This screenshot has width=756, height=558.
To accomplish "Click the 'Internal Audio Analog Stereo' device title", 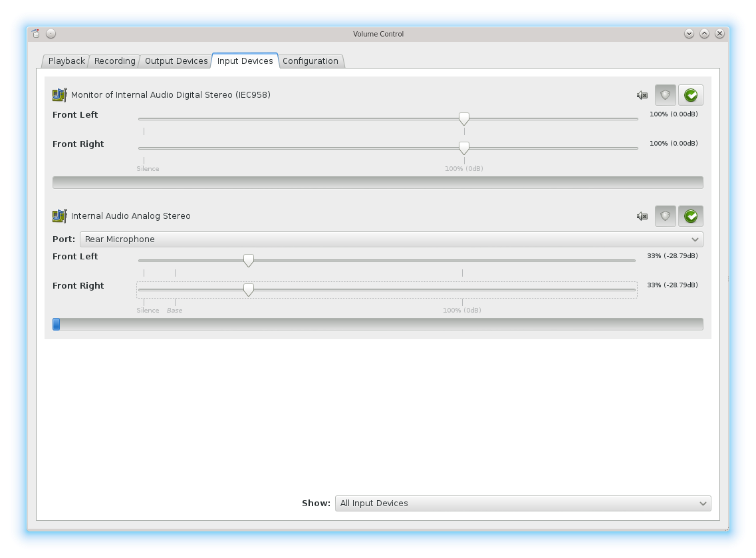I will pyautogui.click(x=131, y=215).
